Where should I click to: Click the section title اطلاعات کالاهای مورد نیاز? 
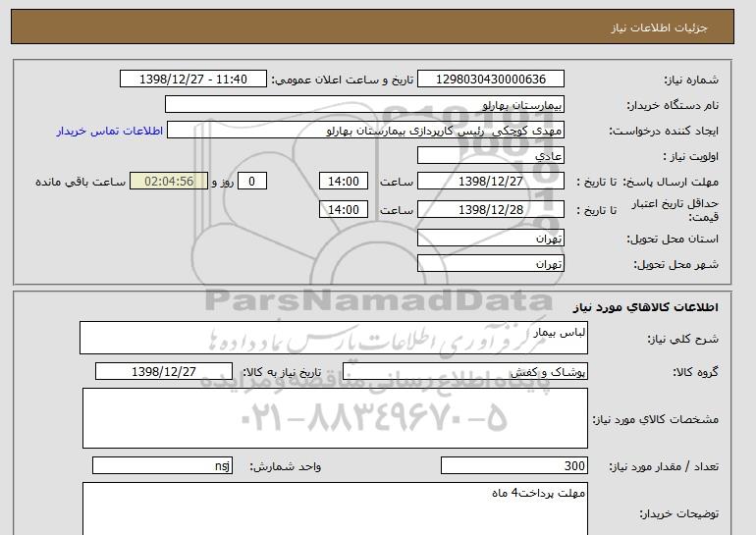click(x=646, y=307)
